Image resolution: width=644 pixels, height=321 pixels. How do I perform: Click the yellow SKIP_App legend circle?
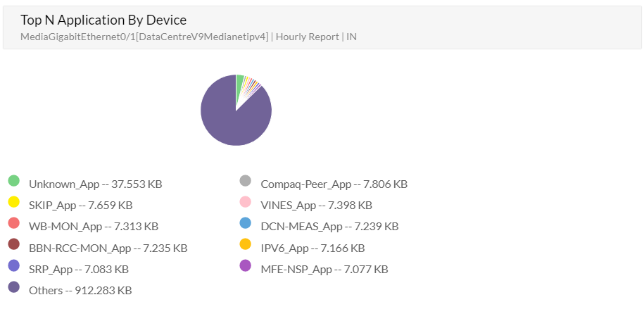click(x=13, y=202)
